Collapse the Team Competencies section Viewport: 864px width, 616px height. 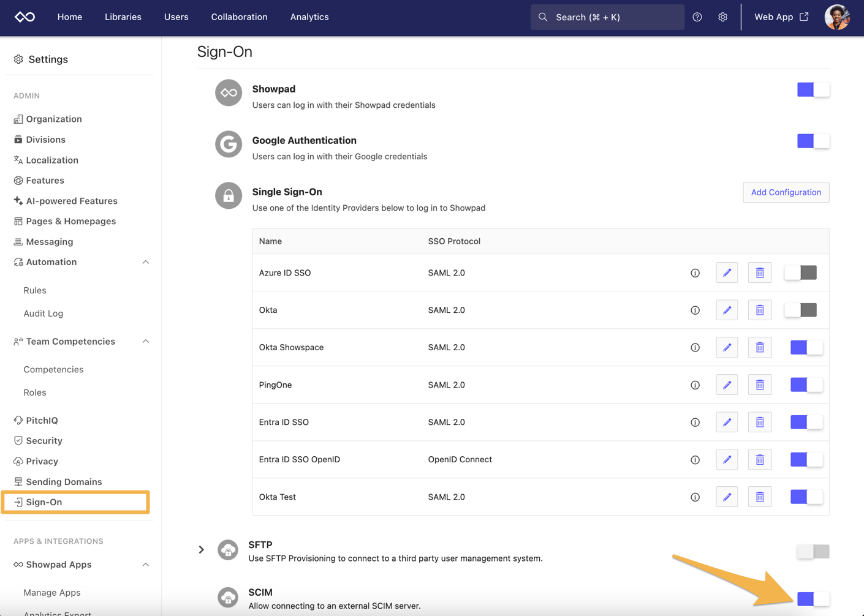(145, 342)
